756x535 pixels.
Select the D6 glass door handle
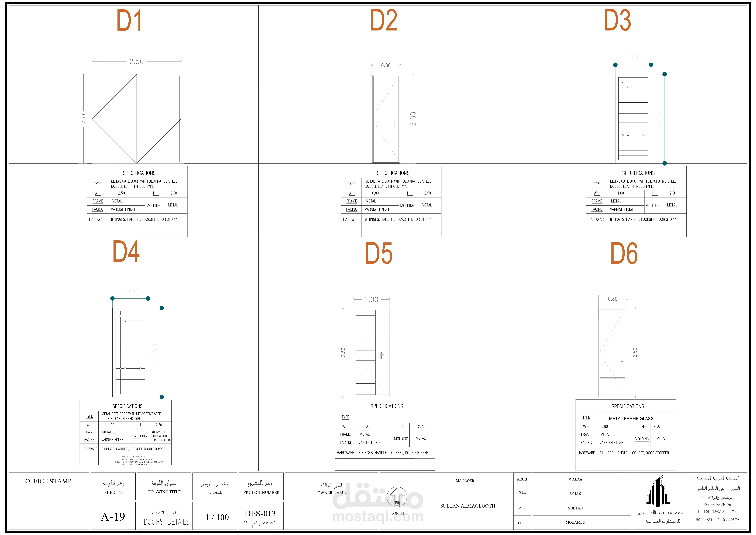point(622,357)
